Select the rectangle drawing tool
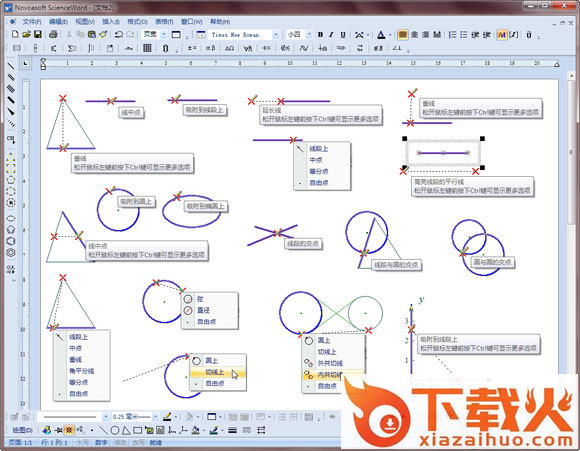 tap(137, 430)
